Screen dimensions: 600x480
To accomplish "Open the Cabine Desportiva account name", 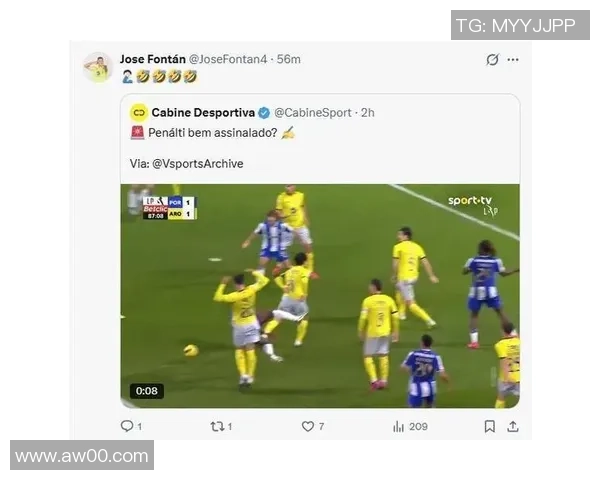I will (204, 112).
